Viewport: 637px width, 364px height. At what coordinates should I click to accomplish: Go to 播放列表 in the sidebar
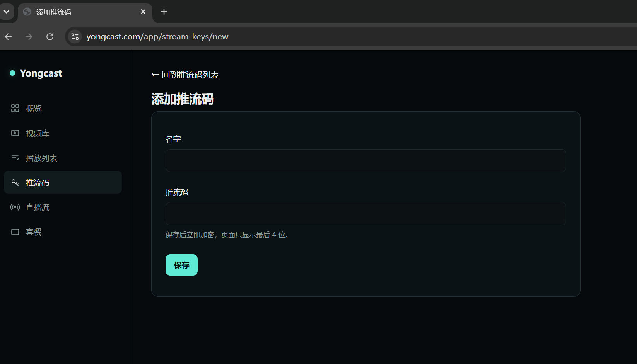click(63, 158)
